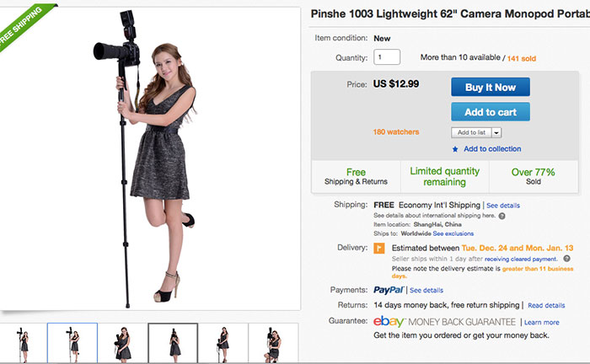Click the eBay Money Back Guarantee logo
Viewport: 590px width, 364px height.
coord(444,322)
